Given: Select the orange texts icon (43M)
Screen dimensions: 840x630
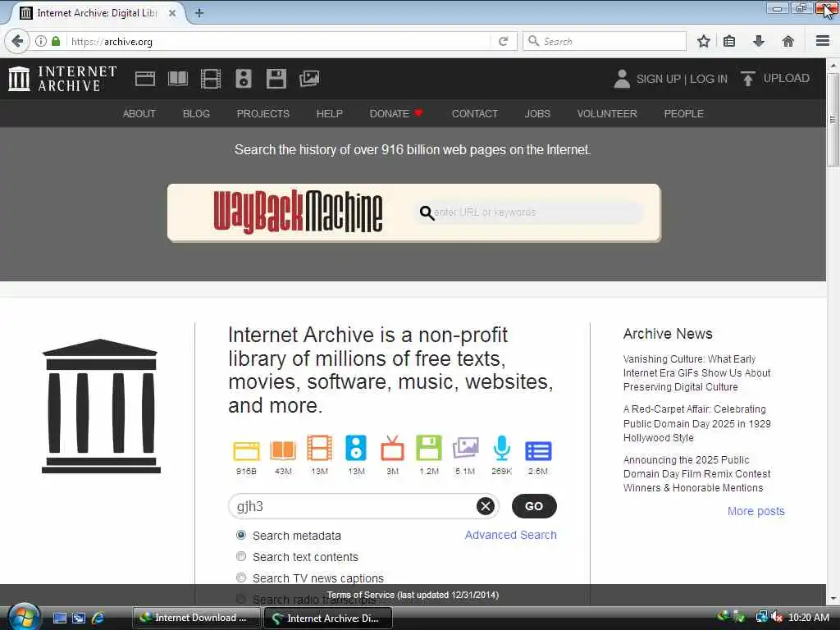Looking at the screenshot, I should tap(283, 450).
